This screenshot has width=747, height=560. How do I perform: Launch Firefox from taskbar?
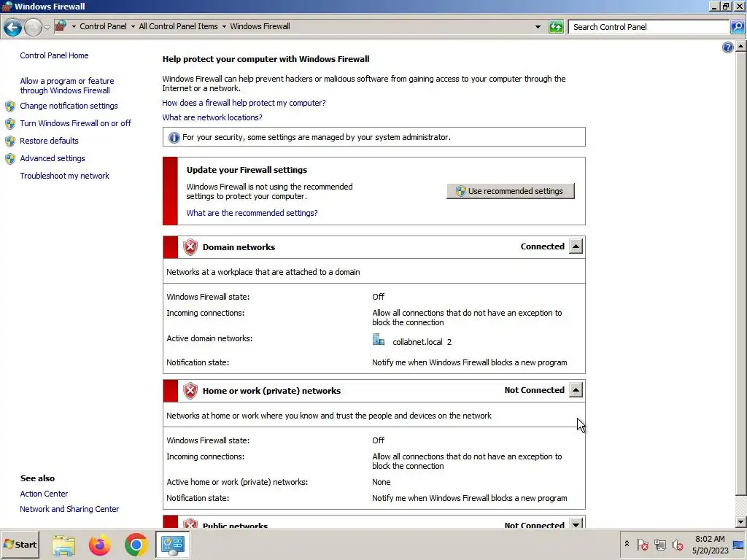coord(99,545)
